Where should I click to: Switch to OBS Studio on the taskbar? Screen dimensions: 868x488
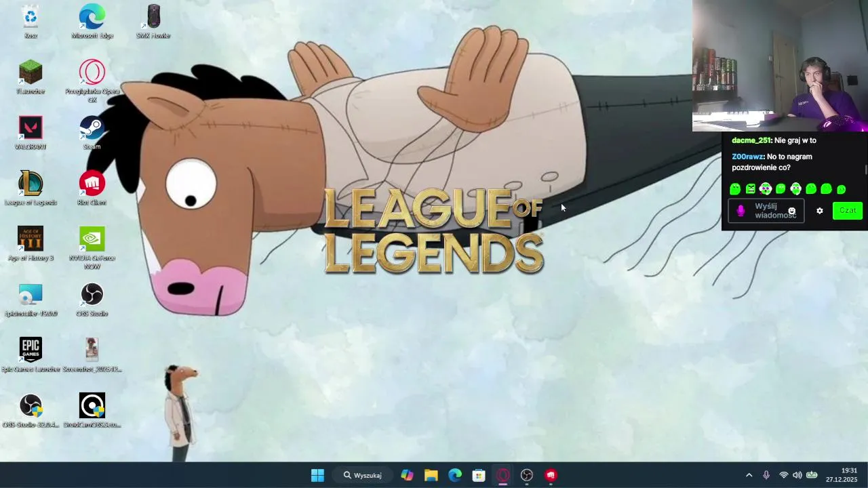[527, 475]
